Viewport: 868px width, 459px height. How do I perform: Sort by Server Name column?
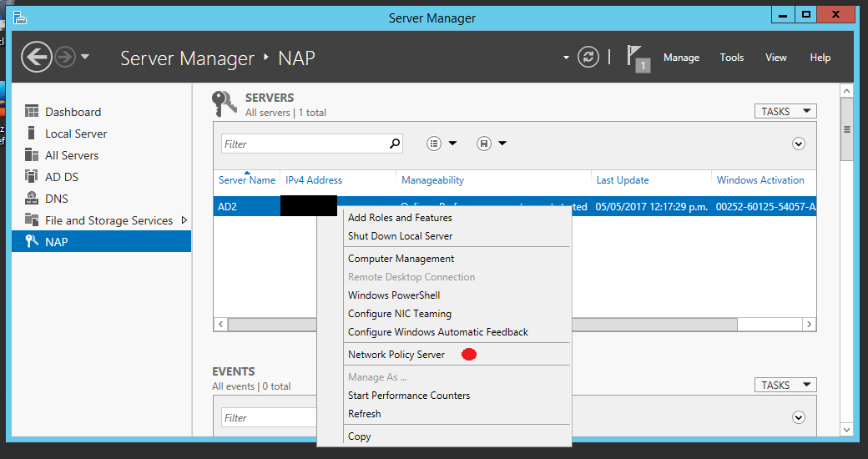coord(247,180)
